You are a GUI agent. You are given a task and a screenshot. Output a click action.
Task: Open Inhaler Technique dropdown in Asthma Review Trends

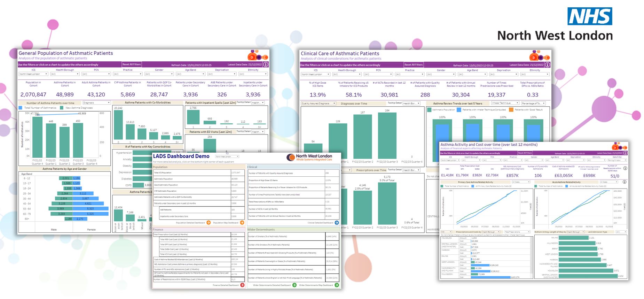click(505, 103)
